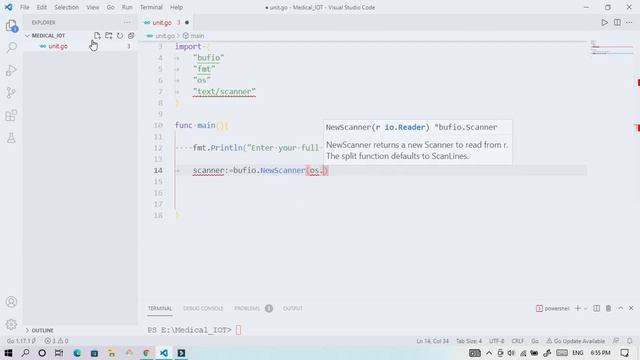Open VS Code from the Windows taskbar

coord(164,353)
